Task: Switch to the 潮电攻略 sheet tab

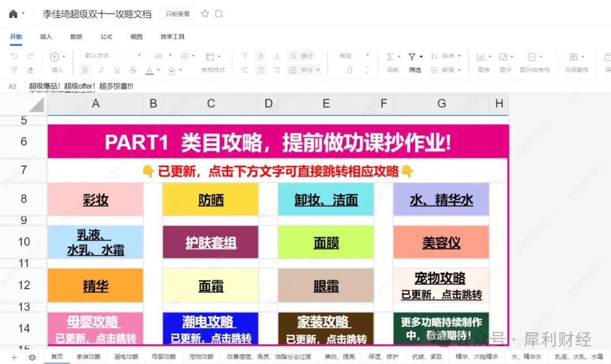Action: (126, 357)
